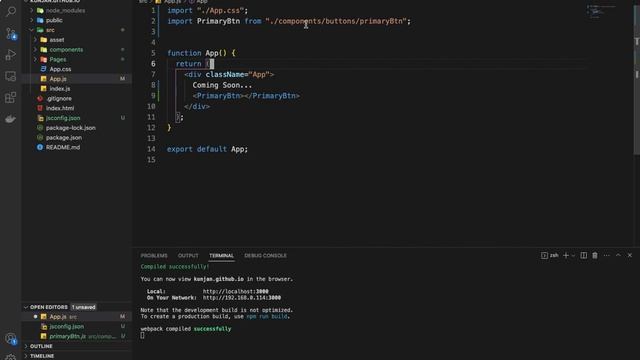Image resolution: width=640 pixels, height=360 pixels.
Task: Open package-lock.json file
Action: 77,128
